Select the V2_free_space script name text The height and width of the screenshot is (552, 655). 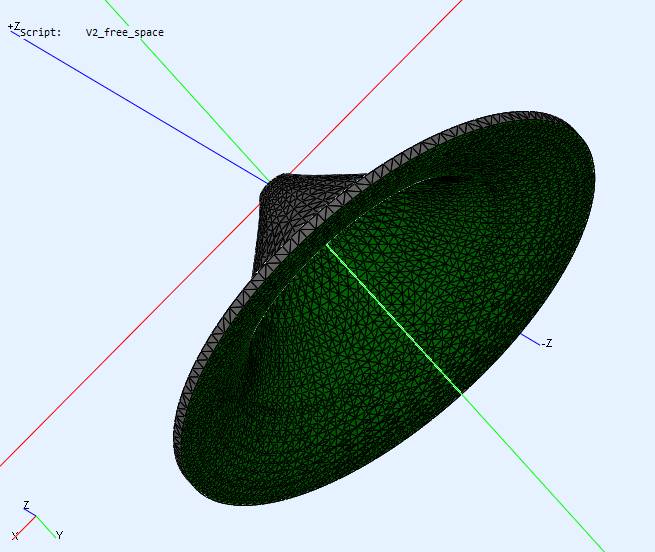[x=124, y=33]
